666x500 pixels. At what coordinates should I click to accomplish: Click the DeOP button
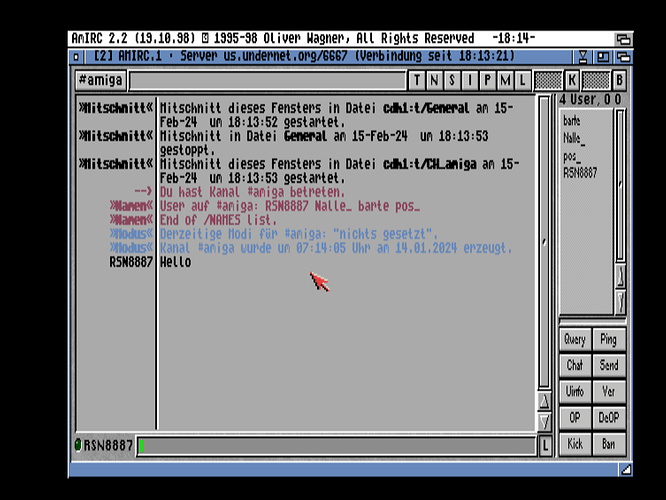(x=609, y=418)
